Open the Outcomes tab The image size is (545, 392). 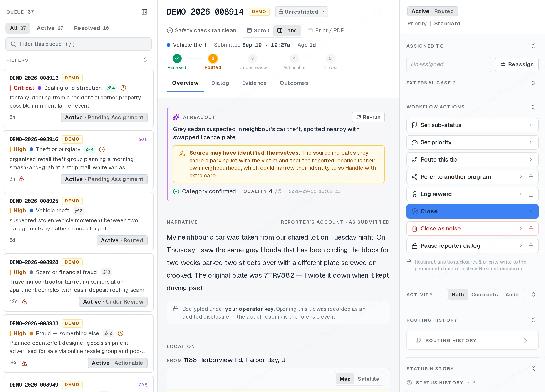click(x=294, y=83)
